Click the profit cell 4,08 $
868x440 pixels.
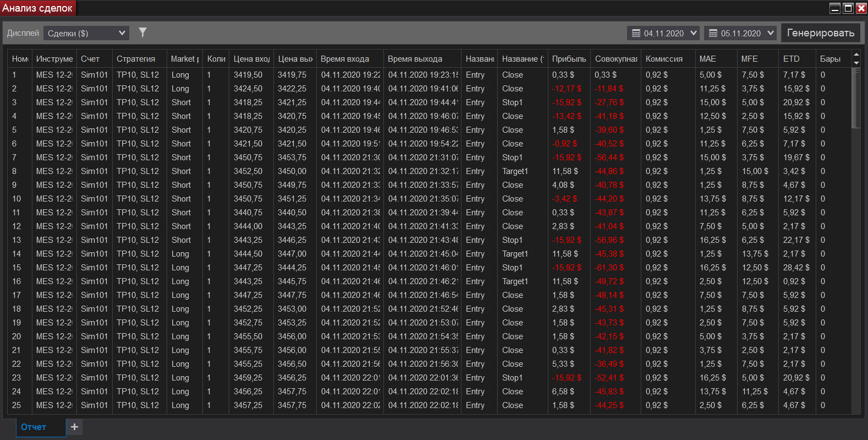coord(563,185)
